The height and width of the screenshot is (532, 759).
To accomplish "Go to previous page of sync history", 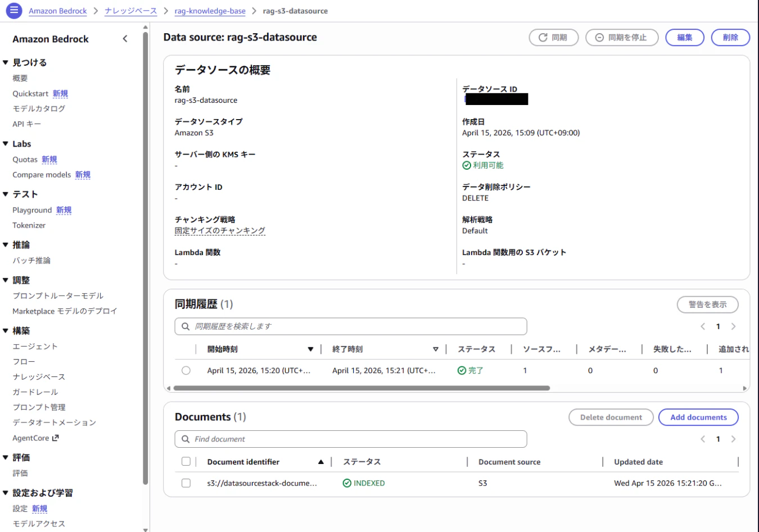I will point(703,326).
